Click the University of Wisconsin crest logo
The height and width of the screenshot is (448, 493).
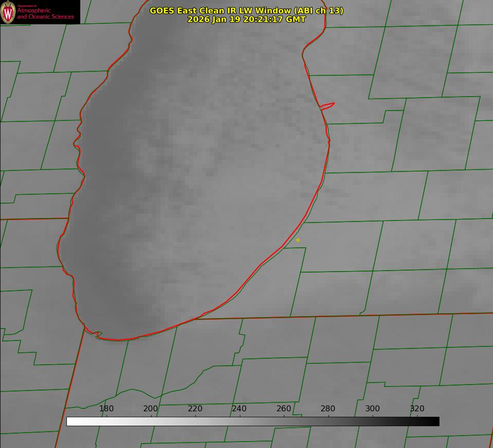8,12
